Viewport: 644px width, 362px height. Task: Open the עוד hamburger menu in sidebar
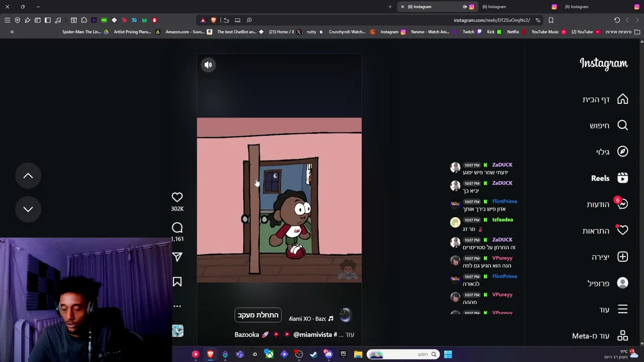pos(613,309)
